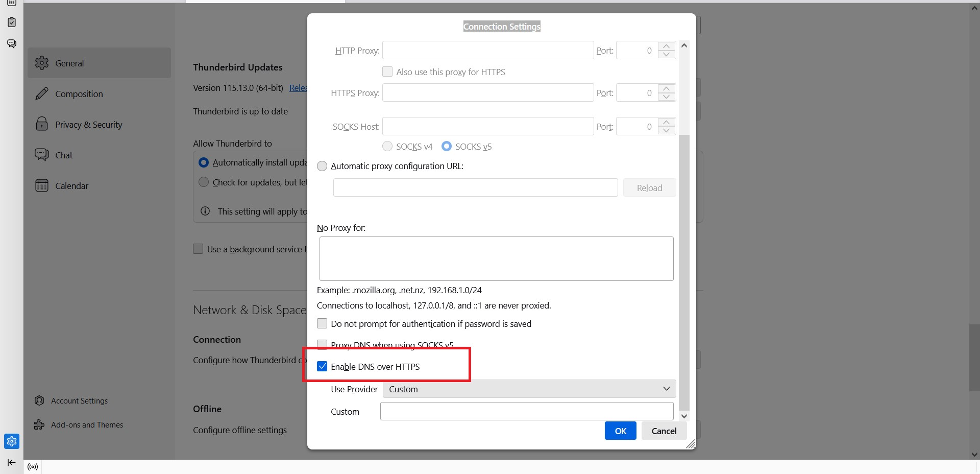Screen dimensions: 980x474
Task: Decrease the SOCKS Host port value
Action: coord(666,130)
